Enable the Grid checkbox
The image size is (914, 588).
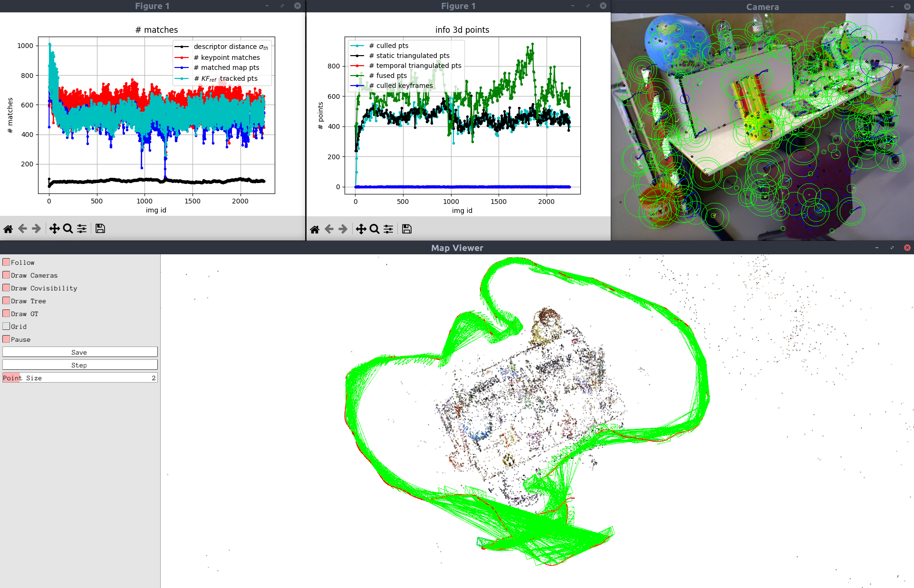coord(6,326)
